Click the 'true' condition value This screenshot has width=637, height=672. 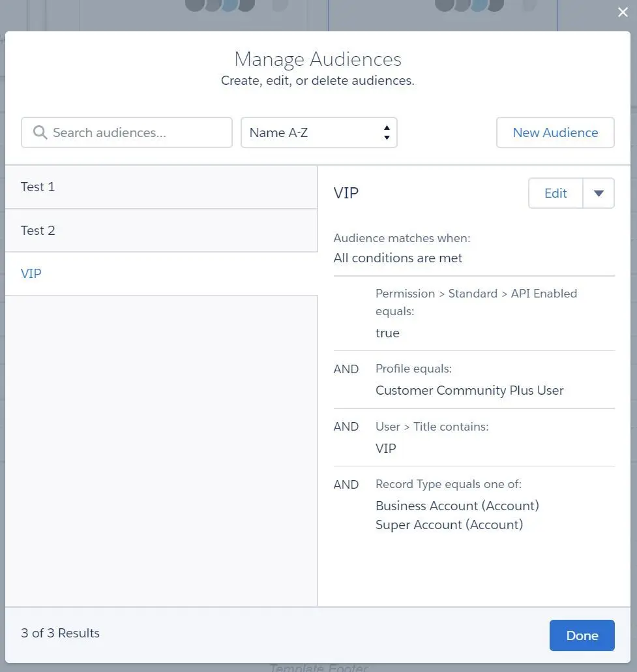click(x=387, y=333)
